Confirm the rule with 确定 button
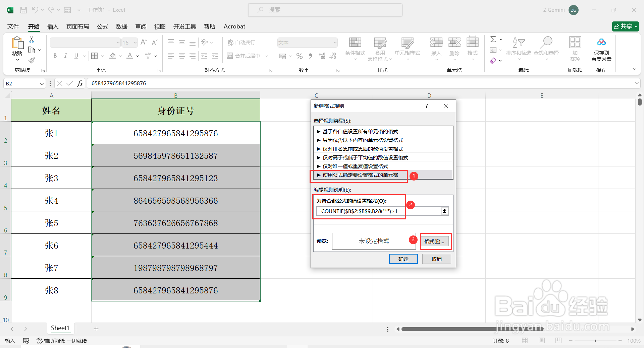 [403, 259]
